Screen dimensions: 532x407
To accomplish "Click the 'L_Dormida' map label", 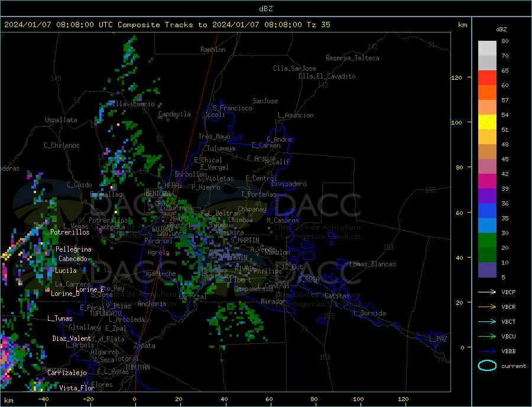I will 369,313.
